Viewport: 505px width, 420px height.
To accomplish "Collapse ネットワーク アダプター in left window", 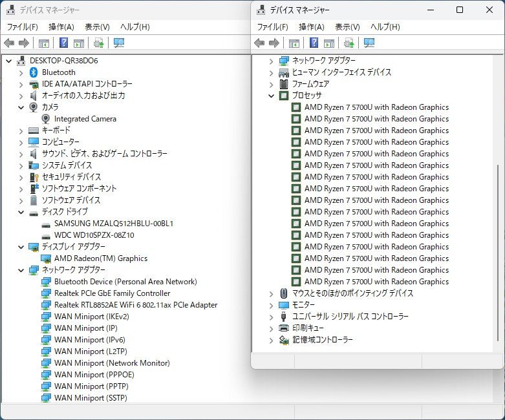I will pyautogui.click(x=21, y=270).
